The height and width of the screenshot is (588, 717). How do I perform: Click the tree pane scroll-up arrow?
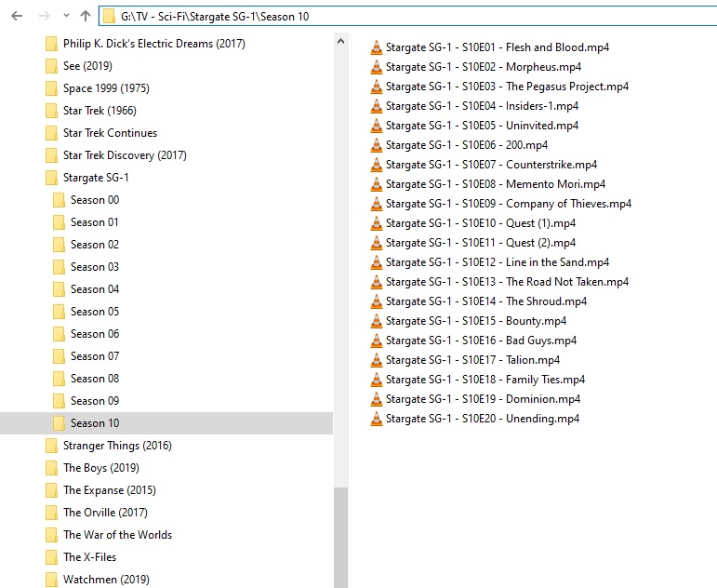[340, 41]
